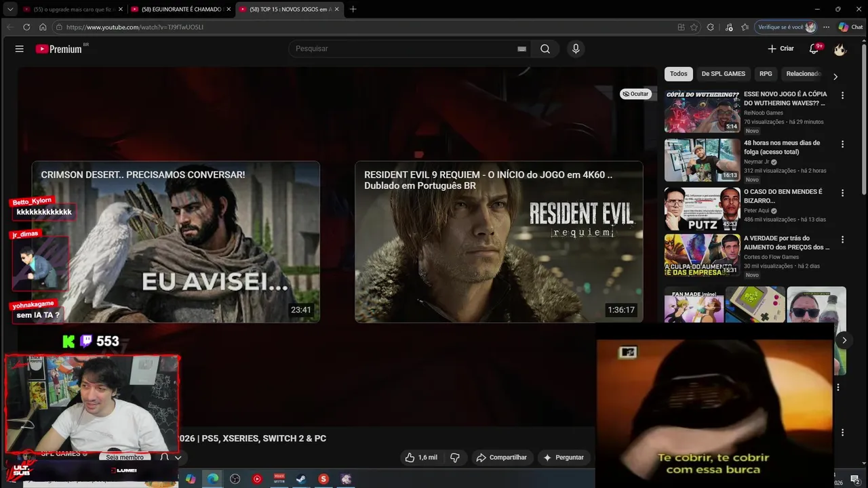Select the 'De SPL GAMES' filter chip
This screenshot has height=488, width=868.
click(x=723, y=74)
